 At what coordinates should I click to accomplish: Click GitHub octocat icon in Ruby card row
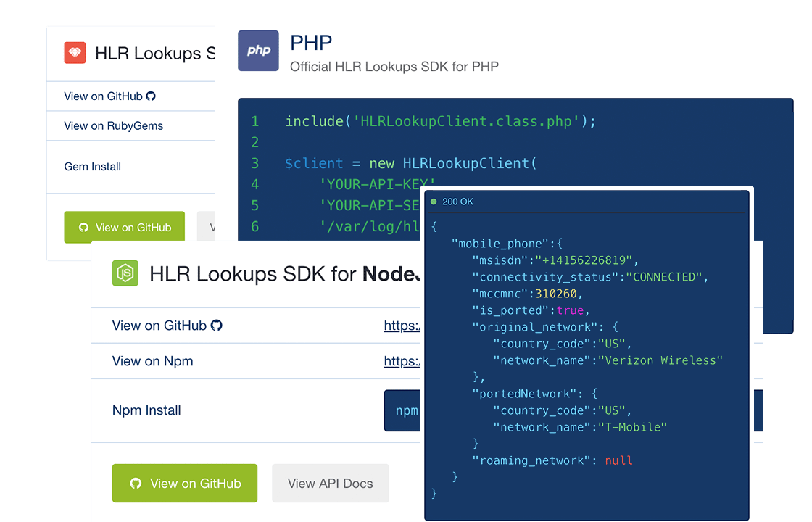click(151, 96)
